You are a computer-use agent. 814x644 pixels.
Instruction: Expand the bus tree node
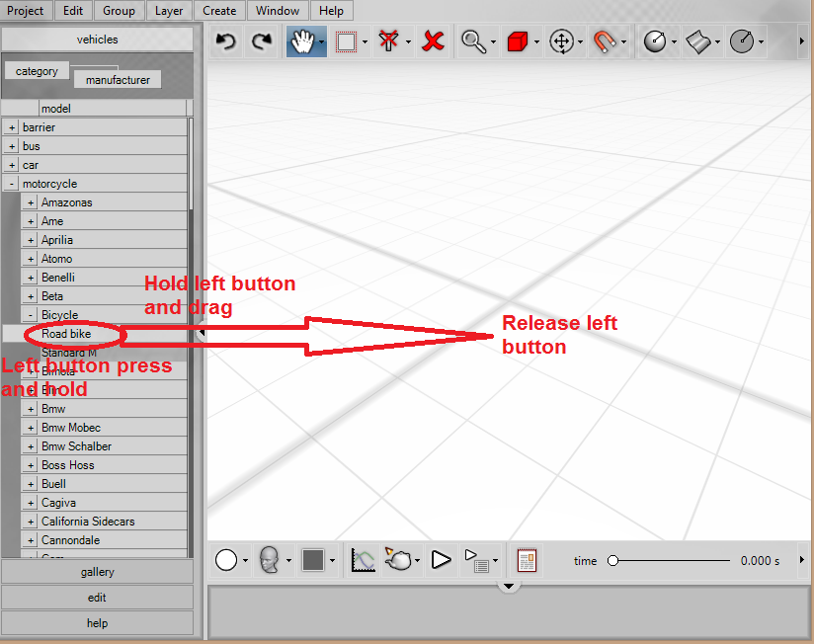click(x=12, y=146)
